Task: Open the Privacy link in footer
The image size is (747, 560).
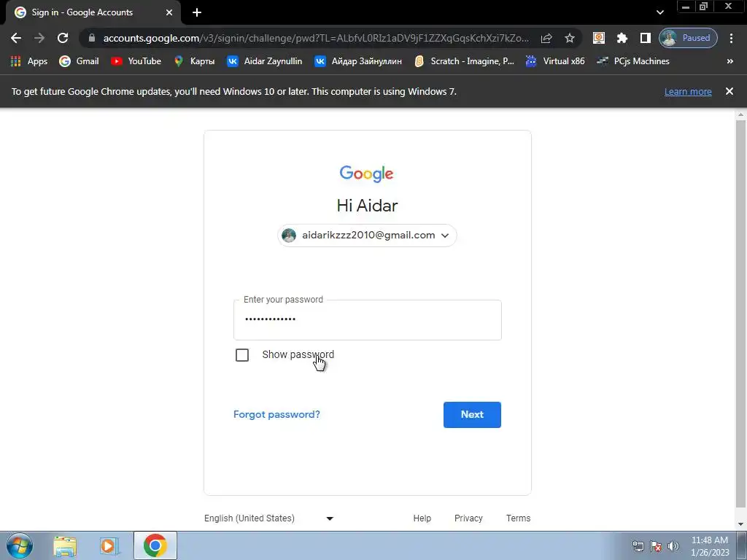Action: (468, 518)
